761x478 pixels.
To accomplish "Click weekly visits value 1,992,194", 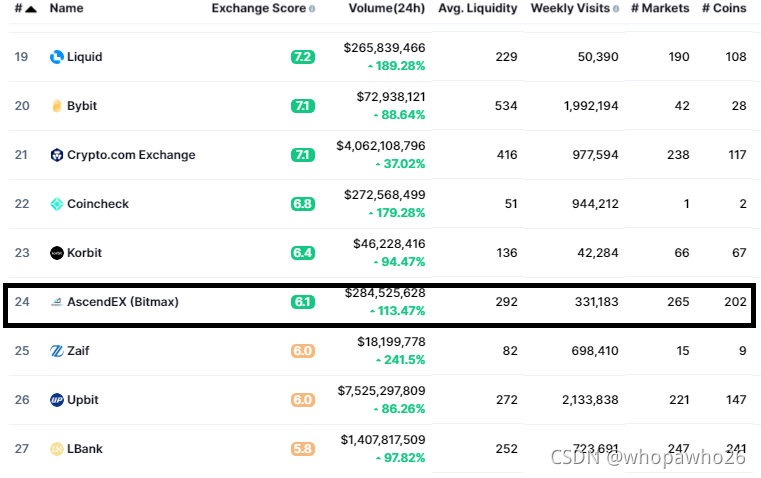I will [x=591, y=106].
